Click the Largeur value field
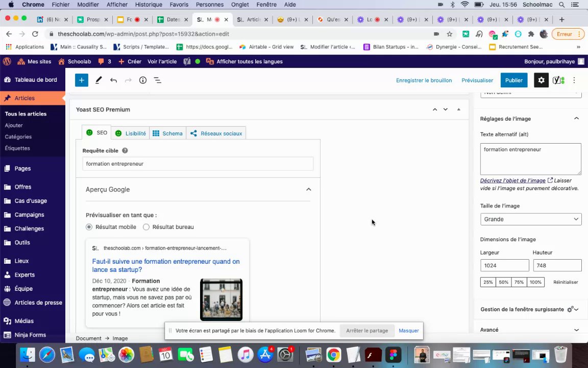Viewport: 588px width, 368px height. 504,265
